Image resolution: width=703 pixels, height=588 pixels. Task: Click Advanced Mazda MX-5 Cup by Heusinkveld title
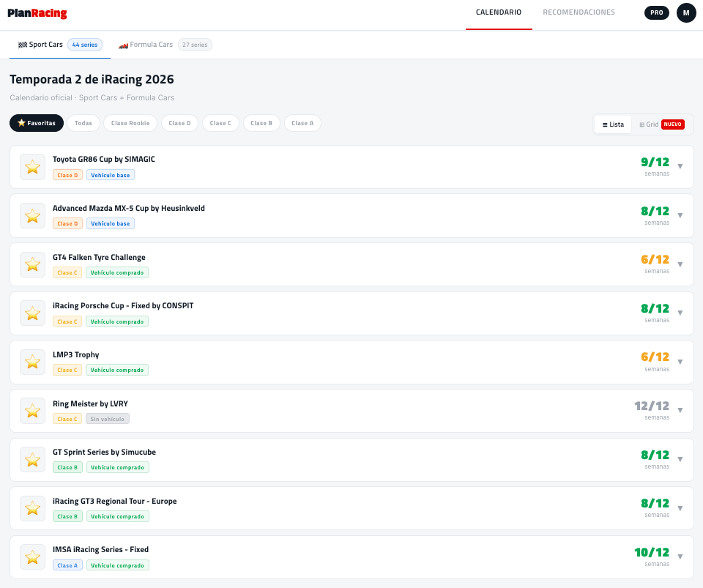129,208
